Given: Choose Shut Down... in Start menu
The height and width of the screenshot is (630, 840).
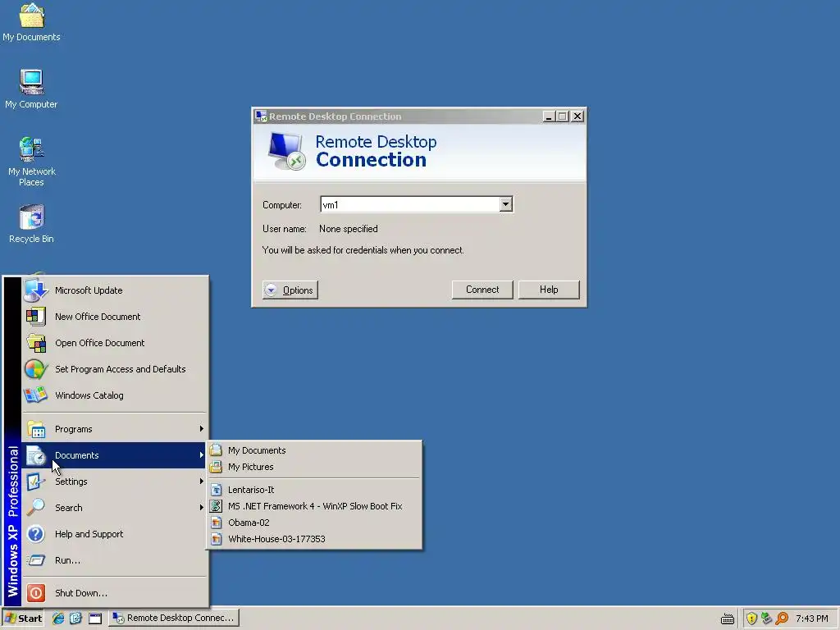Looking at the screenshot, I should click(x=115, y=593).
